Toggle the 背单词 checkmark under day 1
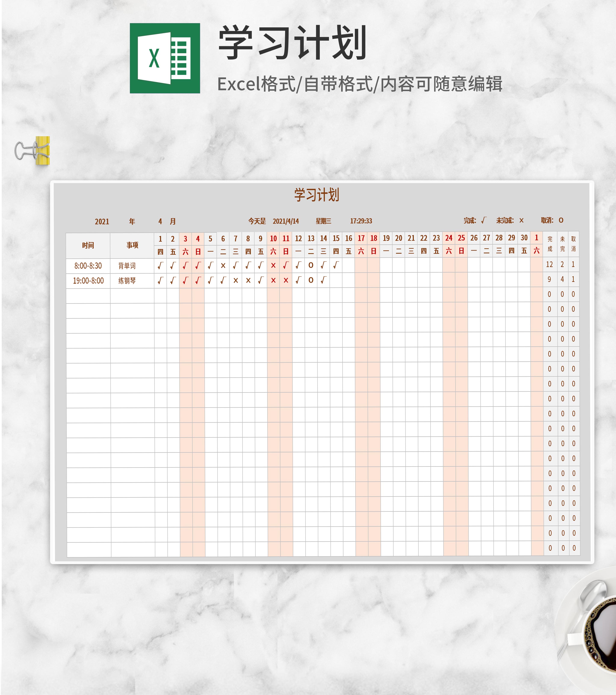The height and width of the screenshot is (695, 616). (x=160, y=266)
